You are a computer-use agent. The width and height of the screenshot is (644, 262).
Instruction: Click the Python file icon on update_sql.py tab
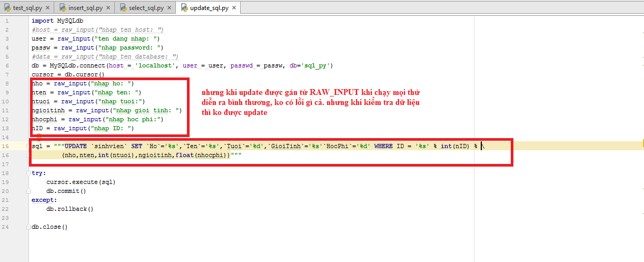(x=184, y=8)
